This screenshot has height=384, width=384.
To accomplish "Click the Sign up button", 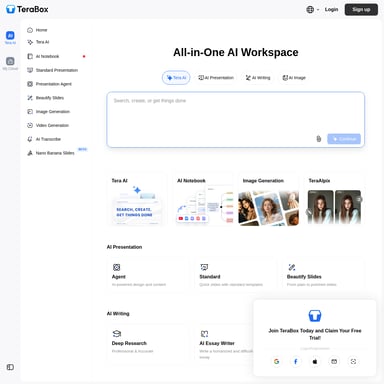I will tap(361, 10).
